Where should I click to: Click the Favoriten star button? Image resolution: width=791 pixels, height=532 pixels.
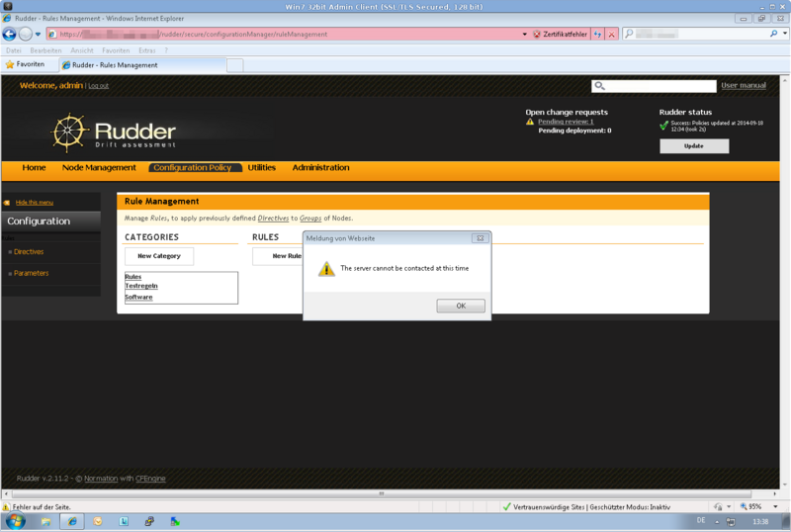tap(26, 64)
